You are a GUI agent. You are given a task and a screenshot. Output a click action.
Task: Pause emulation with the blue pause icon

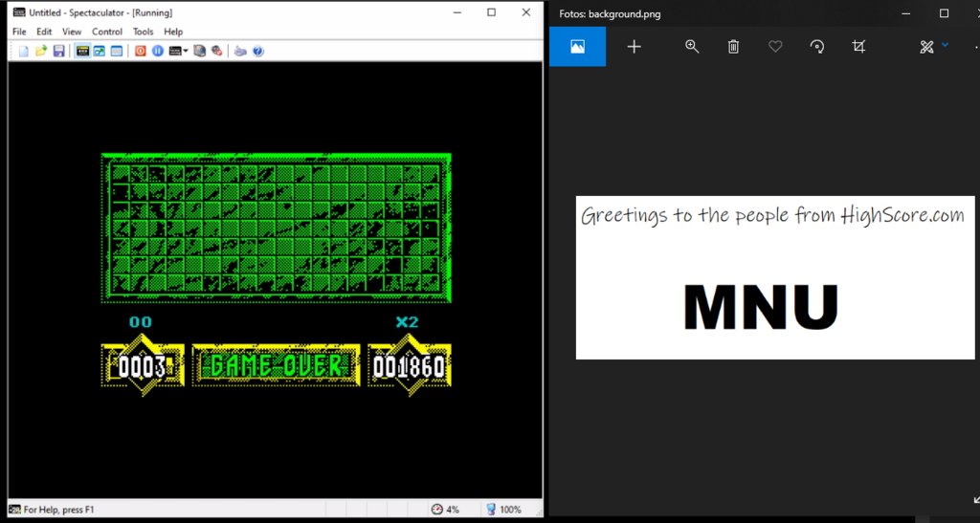point(158,52)
